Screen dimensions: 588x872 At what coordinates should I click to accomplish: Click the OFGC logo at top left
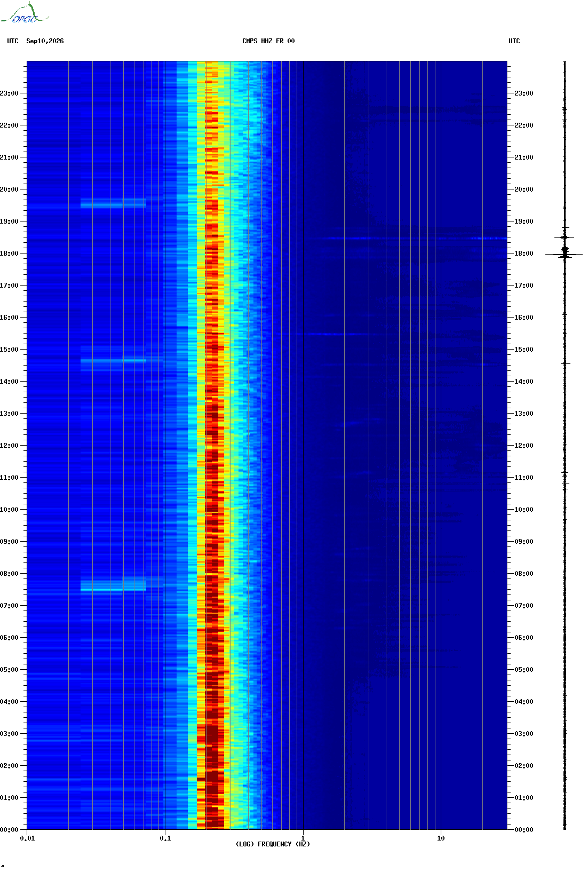(x=25, y=13)
